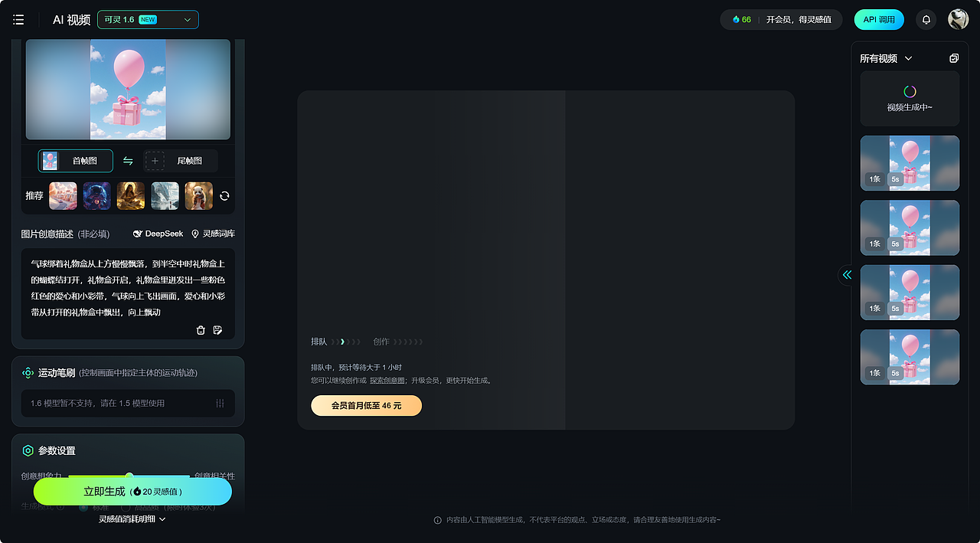Choose the recommended astronaut image
980x543 pixels.
[x=97, y=196]
